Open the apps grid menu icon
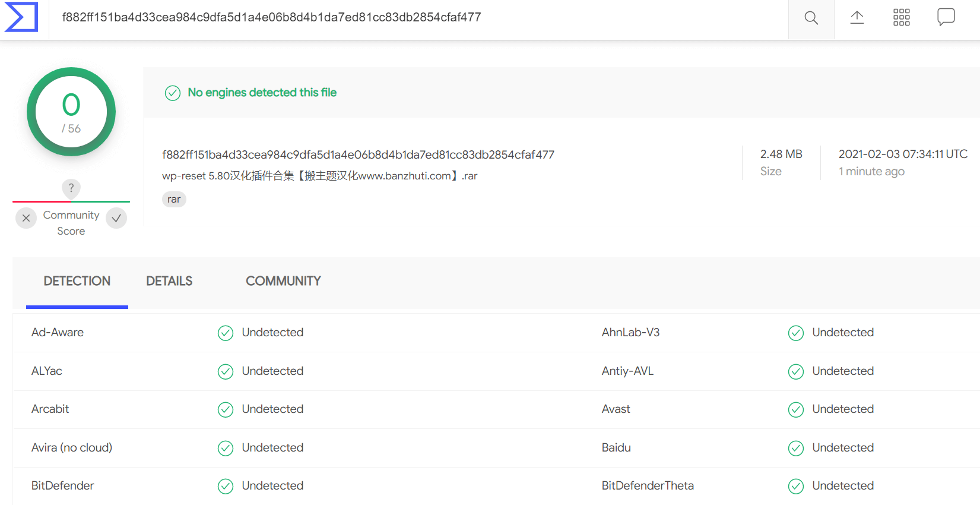Screen dimensions: 980x505 [901, 18]
